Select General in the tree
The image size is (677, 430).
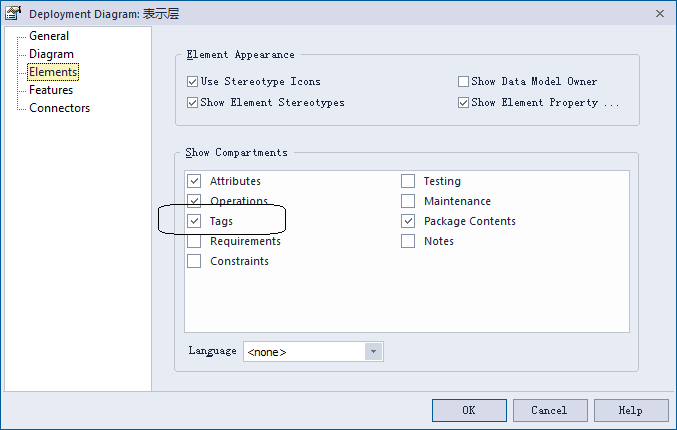point(49,36)
